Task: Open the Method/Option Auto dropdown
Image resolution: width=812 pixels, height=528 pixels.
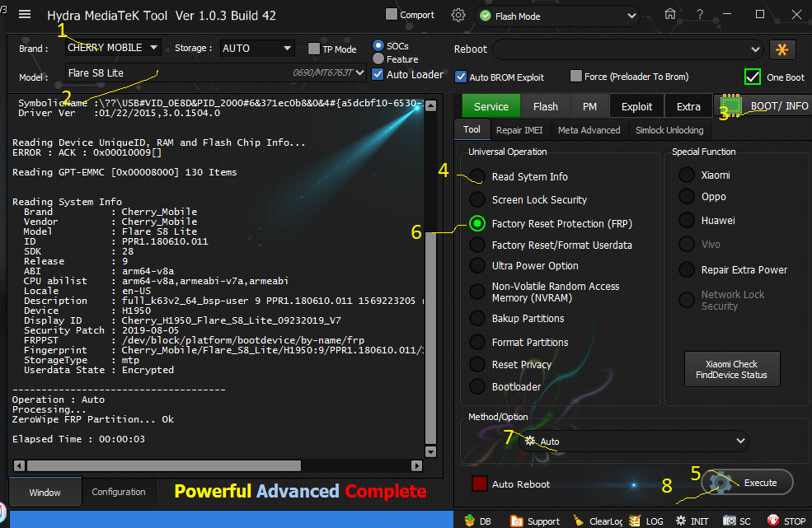Action: pyautogui.click(x=633, y=441)
